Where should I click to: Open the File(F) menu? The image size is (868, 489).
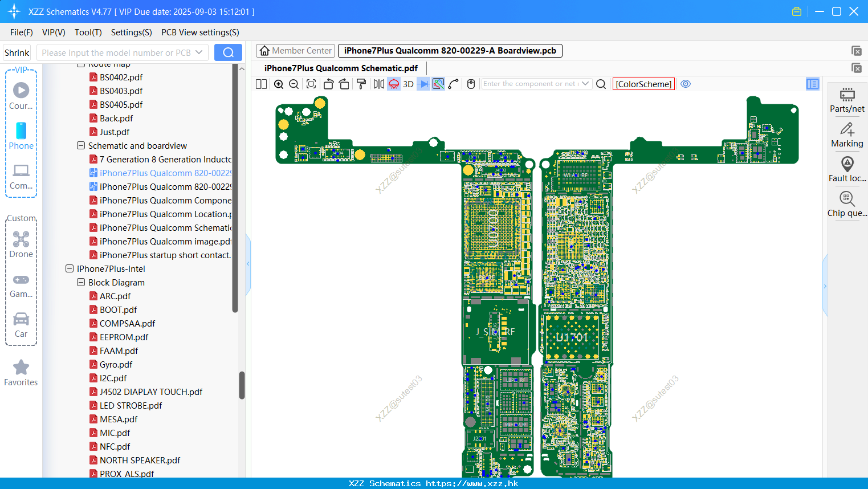coord(22,32)
